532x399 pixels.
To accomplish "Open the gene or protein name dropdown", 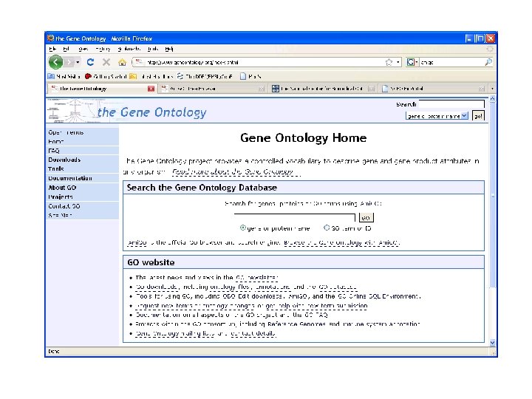I will [x=437, y=116].
